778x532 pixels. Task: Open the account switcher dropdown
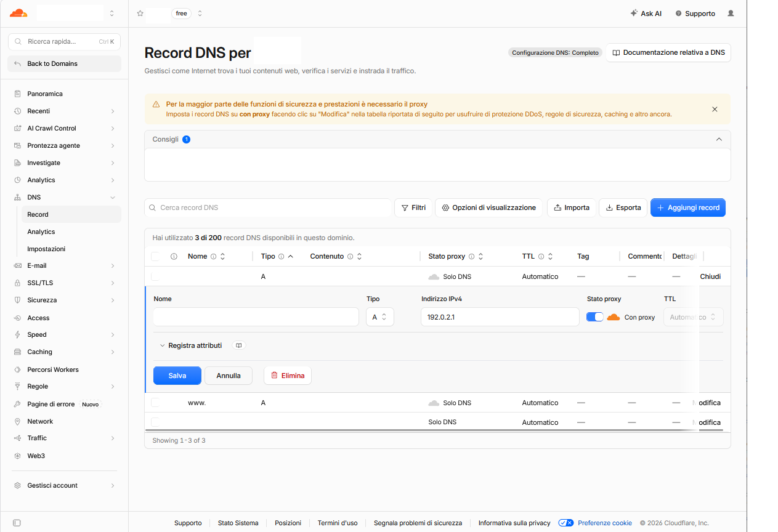coord(111,13)
